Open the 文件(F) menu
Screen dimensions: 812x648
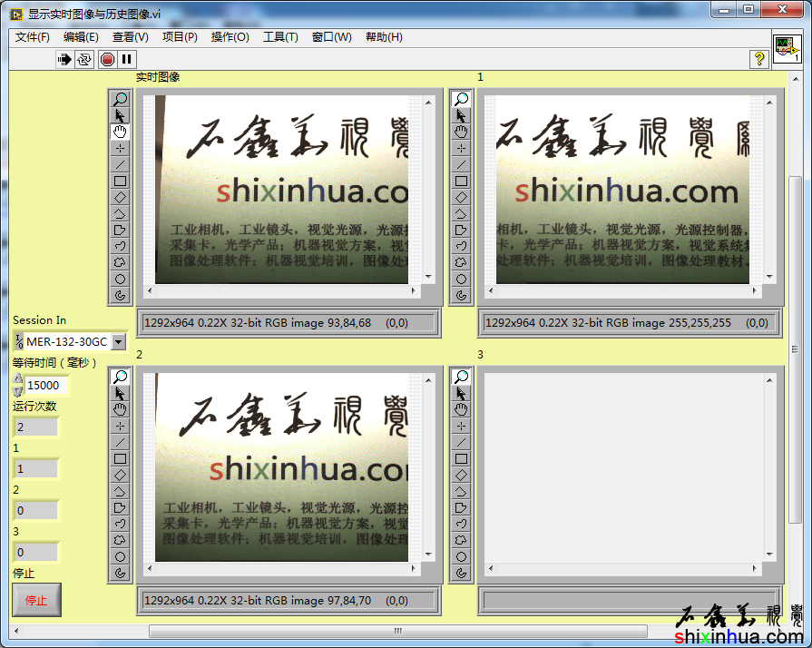[x=32, y=37]
